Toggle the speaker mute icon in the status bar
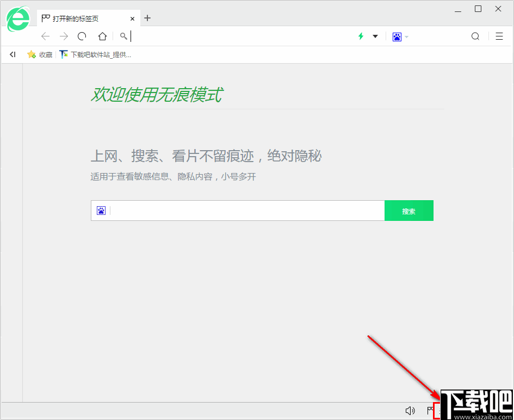The image size is (514, 420). (x=411, y=410)
